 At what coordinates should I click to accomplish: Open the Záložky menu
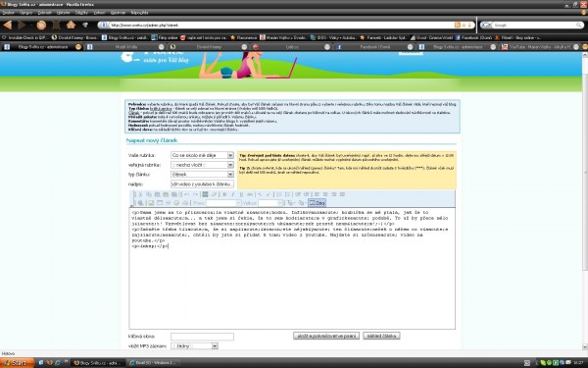click(x=81, y=13)
